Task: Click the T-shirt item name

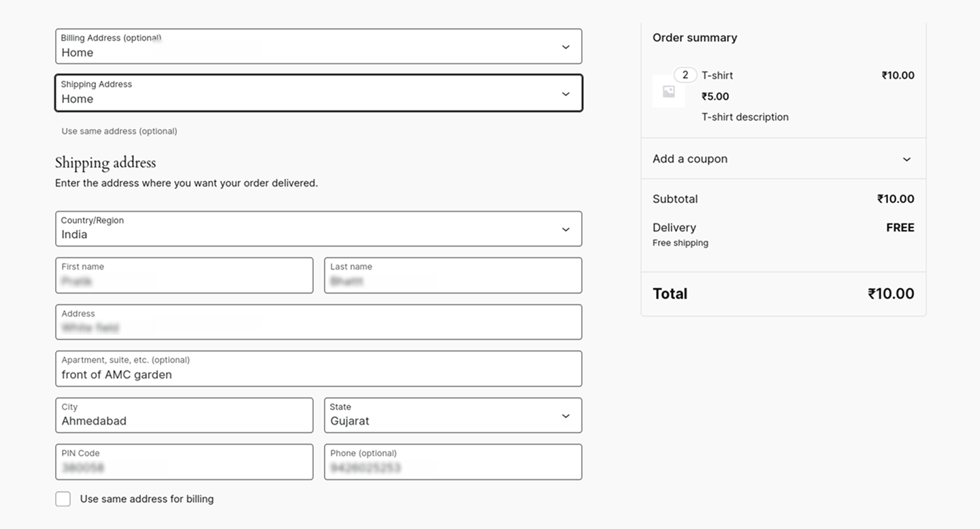Action: point(717,76)
